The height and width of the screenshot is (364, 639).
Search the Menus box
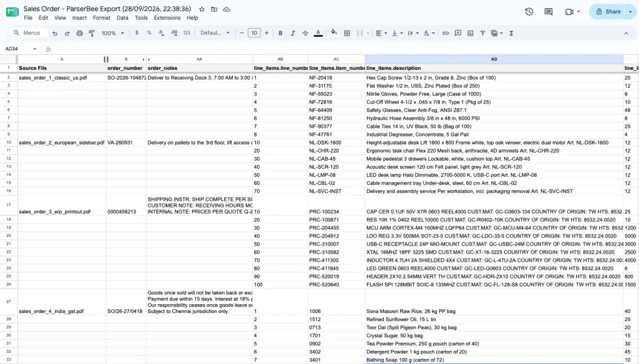[x=27, y=33]
